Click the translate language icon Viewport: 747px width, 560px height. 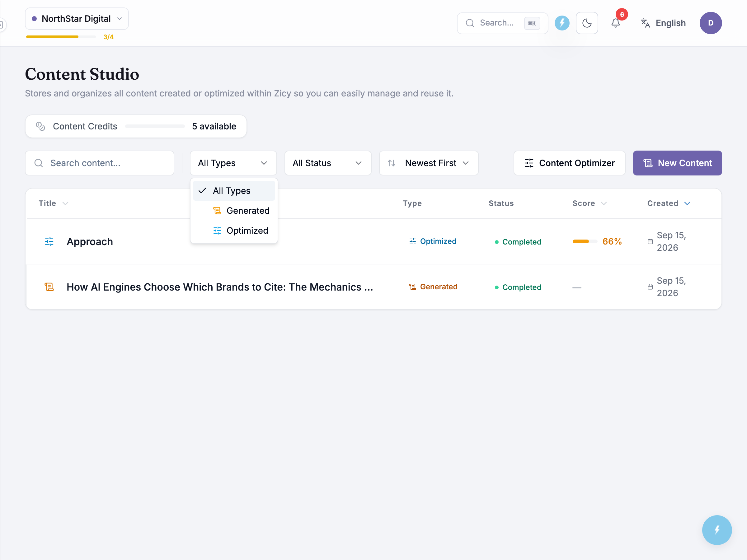pyautogui.click(x=645, y=23)
